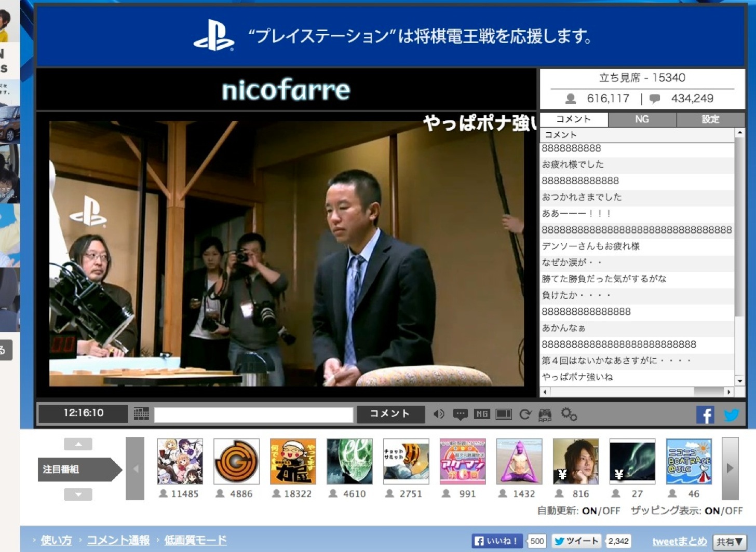Switch to fullscreen screen mode icon

(x=504, y=414)
